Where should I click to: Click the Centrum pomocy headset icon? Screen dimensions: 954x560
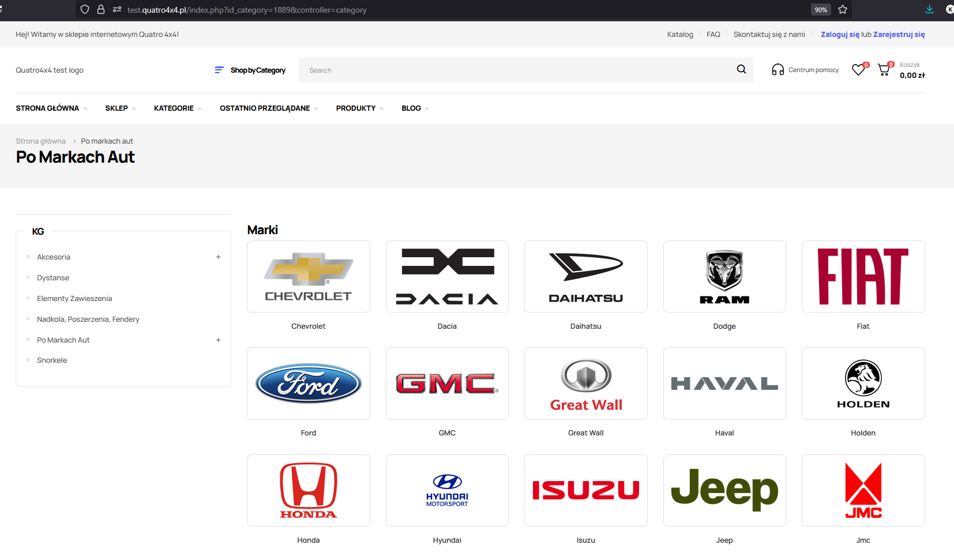click(x=778, y=70)
